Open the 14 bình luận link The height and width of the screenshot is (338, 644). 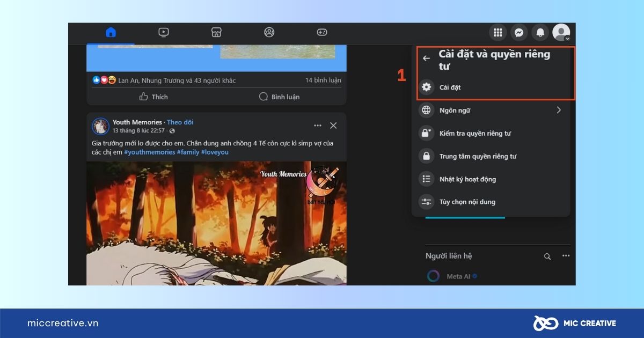click(x=323, y=80)
